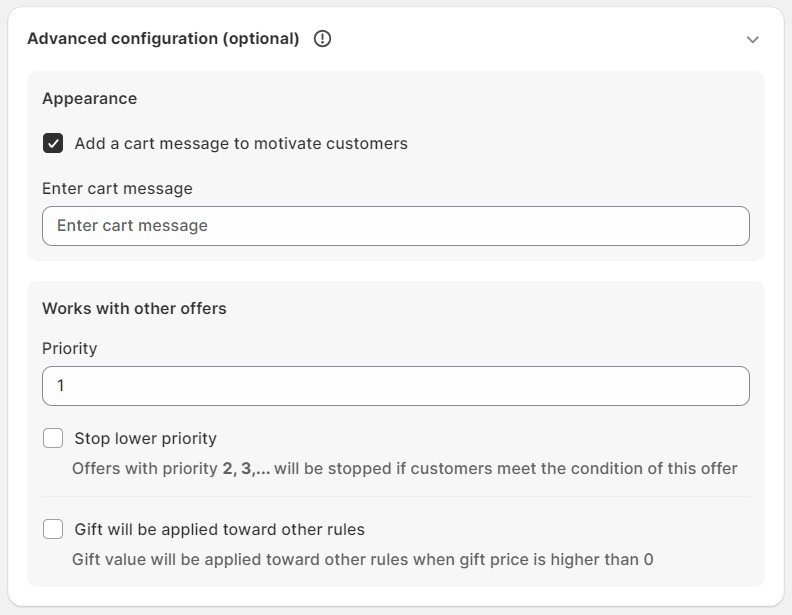Click the 'Priority' field label
Screen dimensions: 792x615
coord(69,348)
